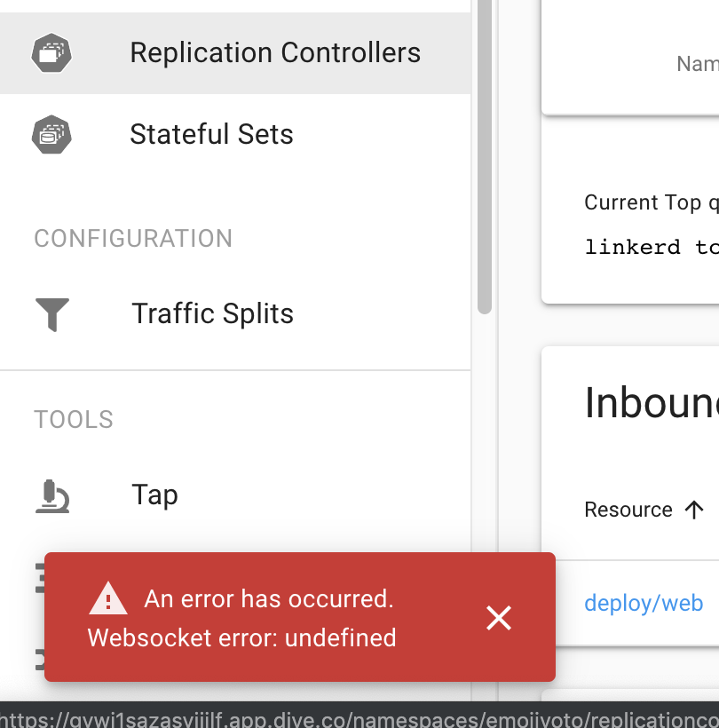The height and width of the screenshot is (728, 719).
Task: Click the partly hidden icon below Tap
Action: pos(40,578)
